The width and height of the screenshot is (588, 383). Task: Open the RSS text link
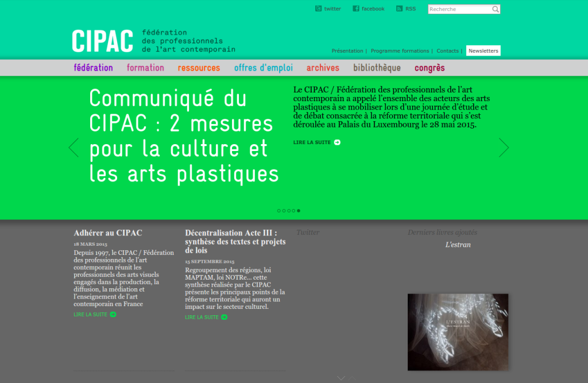pos(411,9)
